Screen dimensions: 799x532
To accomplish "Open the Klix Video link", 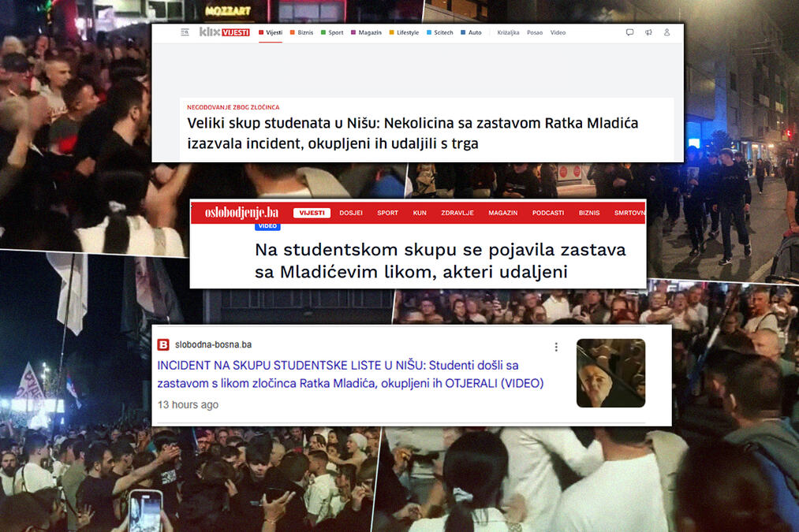I will [x=558, y=32].
